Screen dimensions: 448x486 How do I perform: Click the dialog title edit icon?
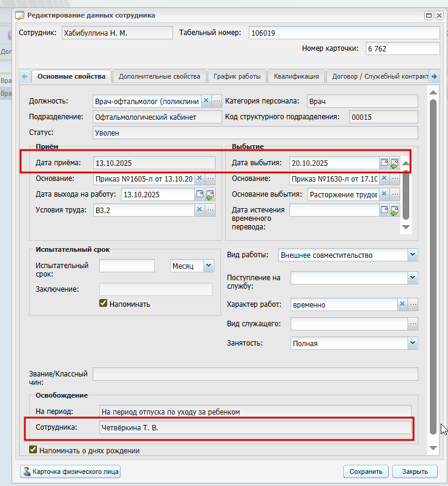[x=20, y=15]
